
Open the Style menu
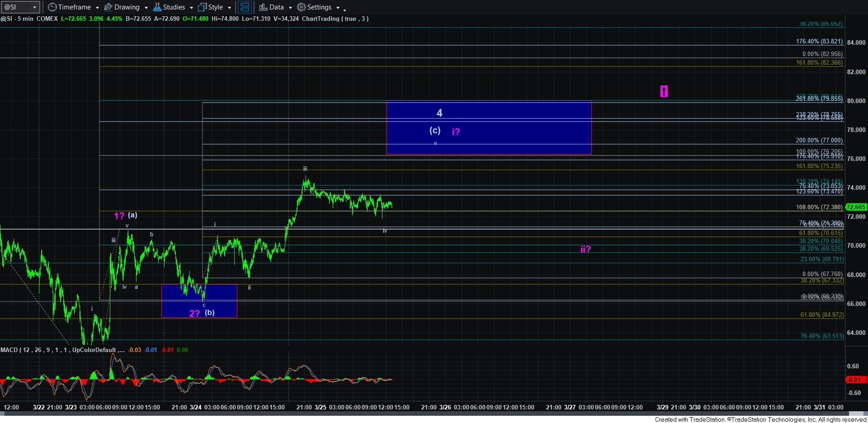(216, 7)
